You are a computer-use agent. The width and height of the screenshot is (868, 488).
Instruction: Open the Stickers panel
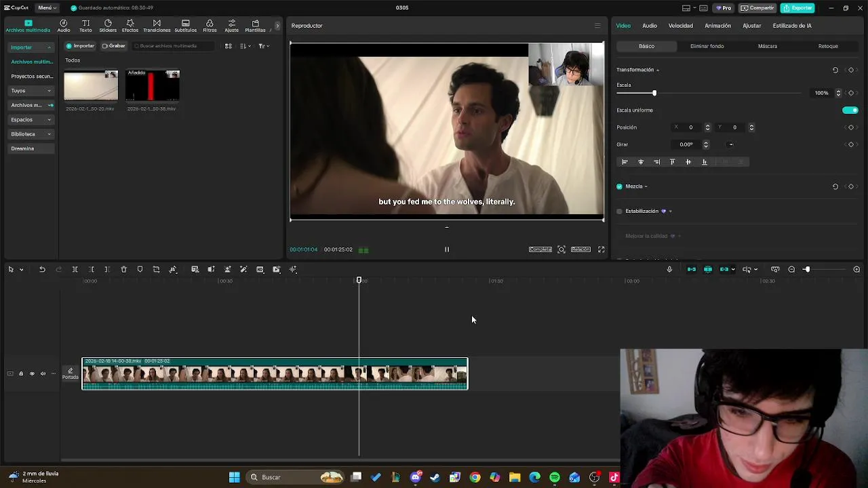(108, 26)
